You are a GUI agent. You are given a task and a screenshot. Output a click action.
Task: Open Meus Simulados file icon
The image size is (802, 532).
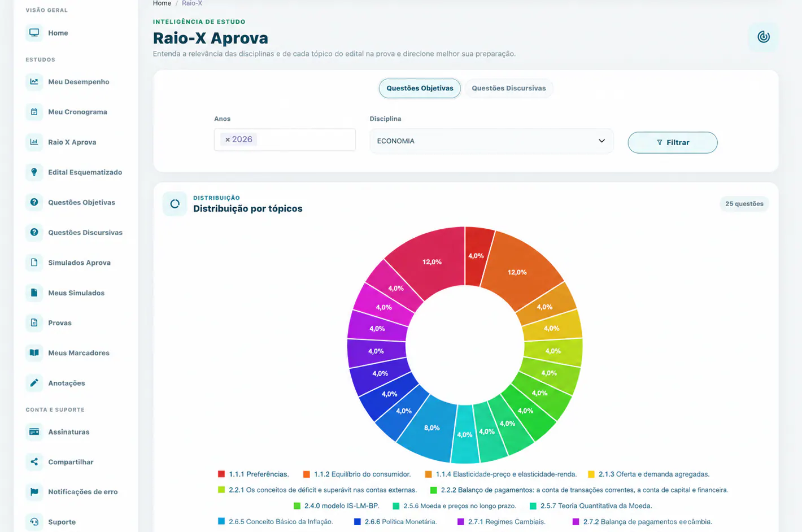click(34, 293)
